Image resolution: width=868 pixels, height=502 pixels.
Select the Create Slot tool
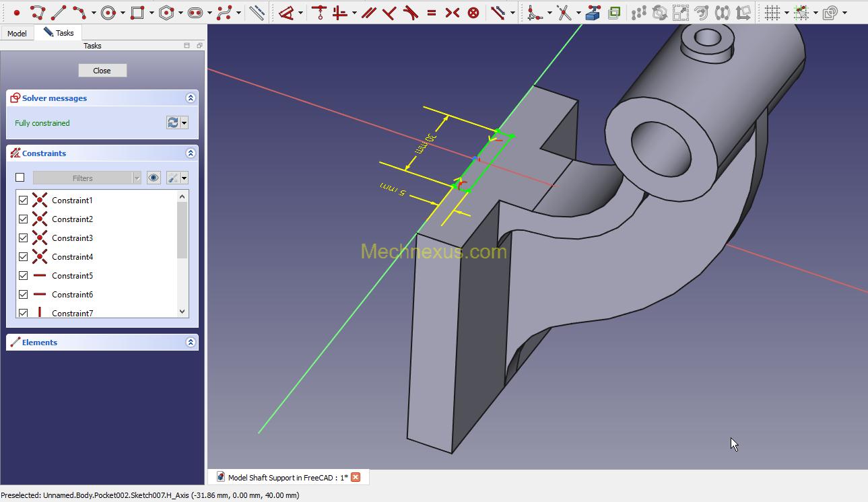pyautogui.click(x=195, y=12)
